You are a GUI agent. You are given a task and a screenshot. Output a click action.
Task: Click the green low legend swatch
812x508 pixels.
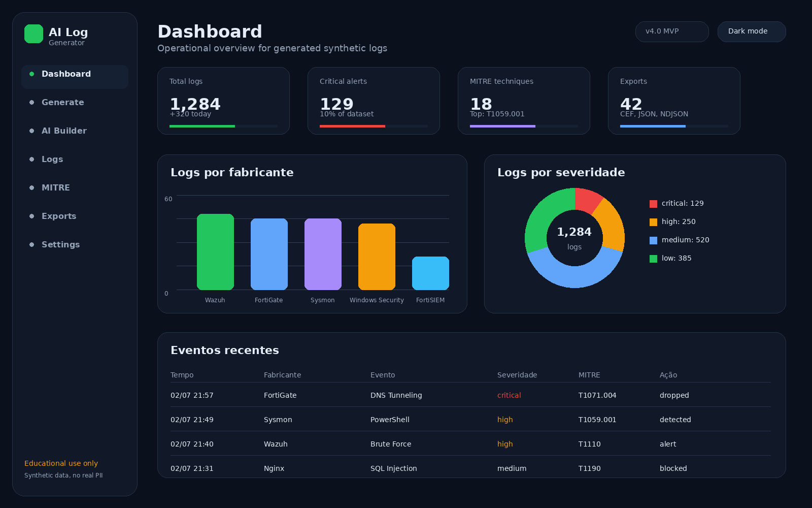653,259
